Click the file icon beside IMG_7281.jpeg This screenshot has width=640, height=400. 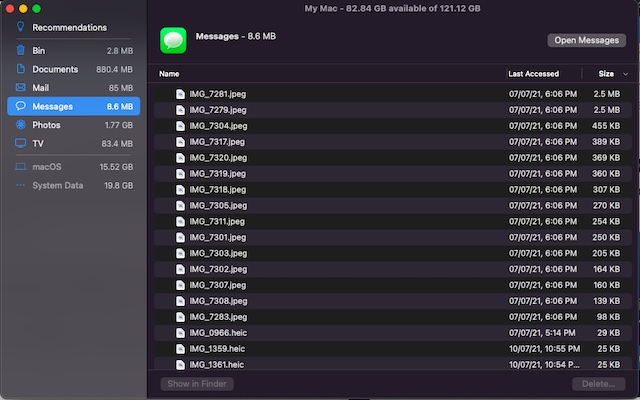[180, 94]
